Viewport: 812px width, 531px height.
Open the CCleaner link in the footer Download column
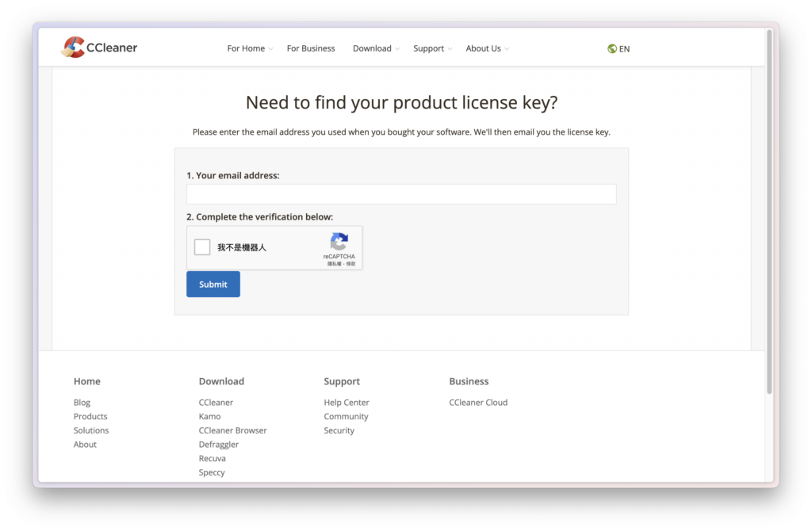pyautogui.click(x=216, y=402)
